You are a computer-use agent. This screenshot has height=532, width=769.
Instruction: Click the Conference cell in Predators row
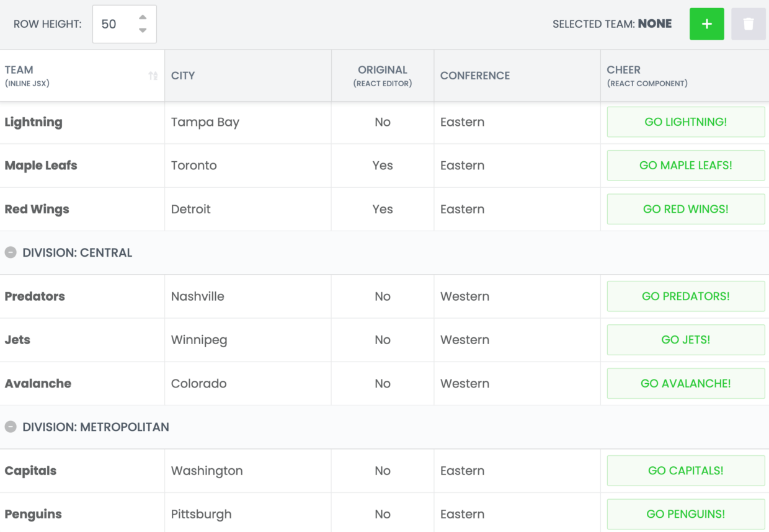click(517, 296)
